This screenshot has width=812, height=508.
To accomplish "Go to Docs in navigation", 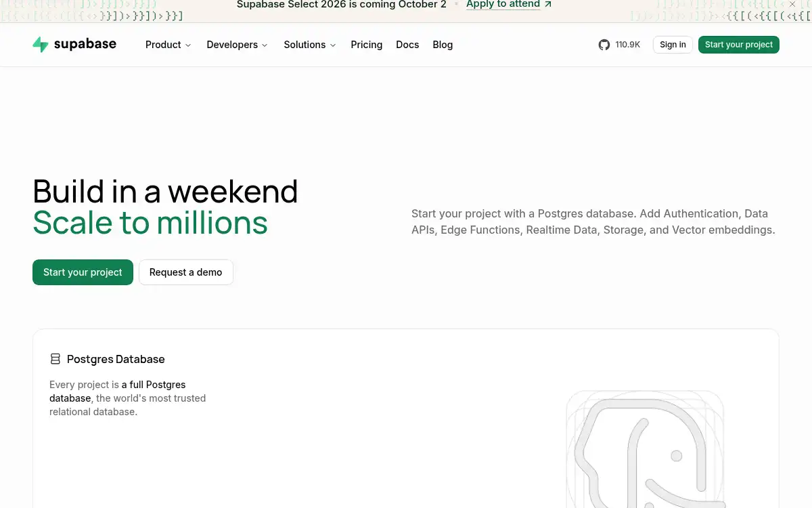I will (x=407, y=45).
